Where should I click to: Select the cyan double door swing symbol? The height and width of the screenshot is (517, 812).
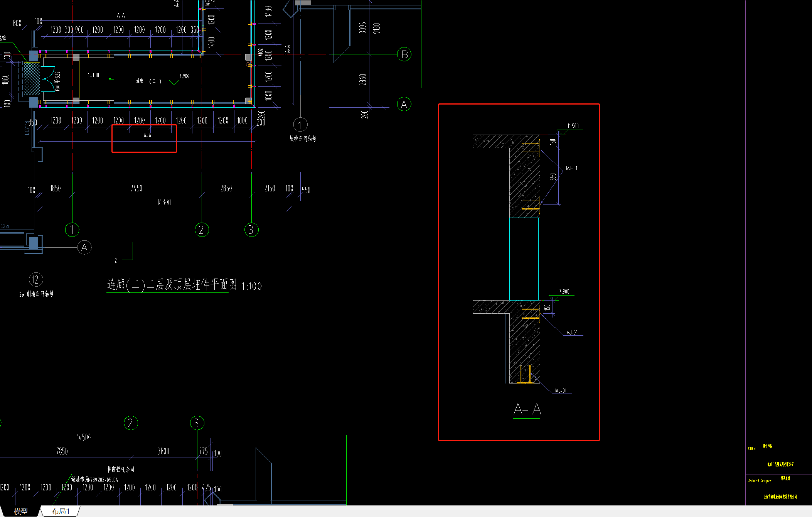(x=48, y=79)
